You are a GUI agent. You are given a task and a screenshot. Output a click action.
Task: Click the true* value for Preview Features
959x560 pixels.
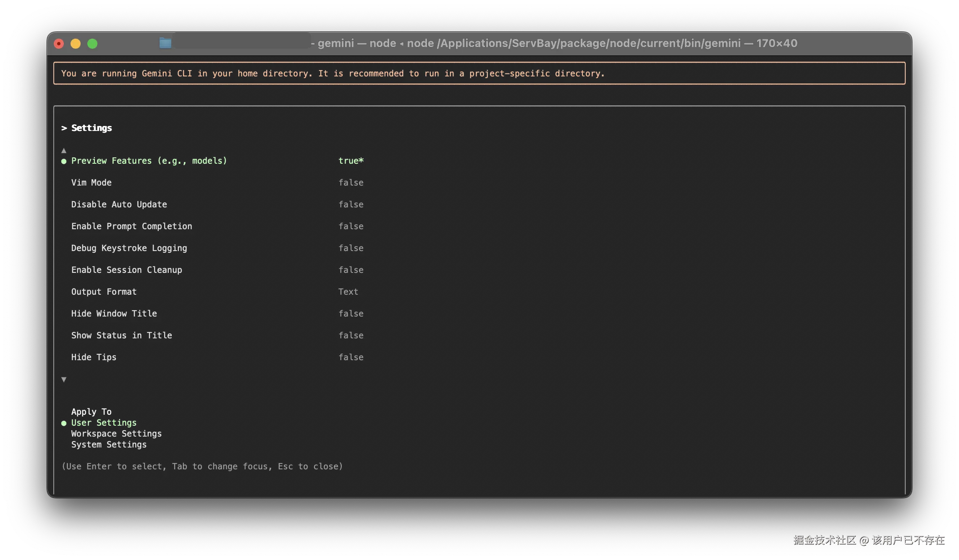pos(351,161)
